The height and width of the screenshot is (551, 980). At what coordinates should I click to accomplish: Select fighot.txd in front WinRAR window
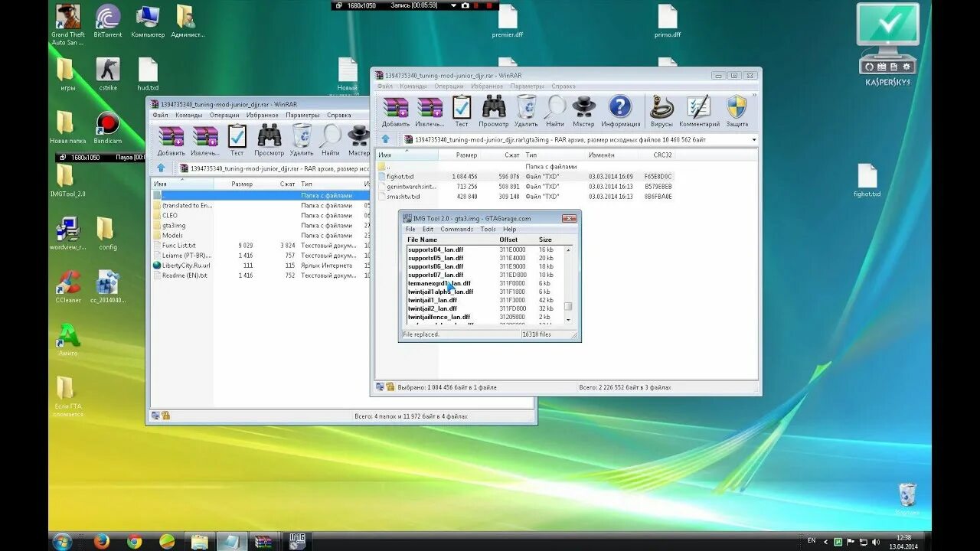click(400, 176)
